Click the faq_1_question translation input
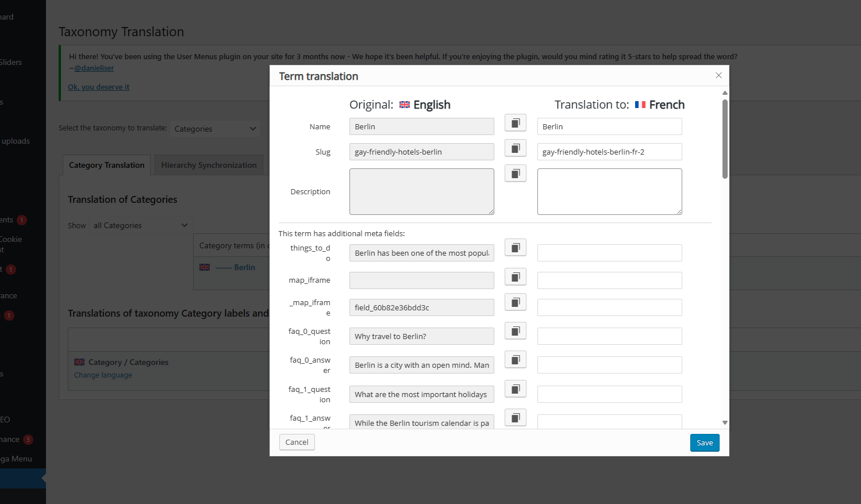This screenshot has height=504, width=861. [x=609, y=394]
